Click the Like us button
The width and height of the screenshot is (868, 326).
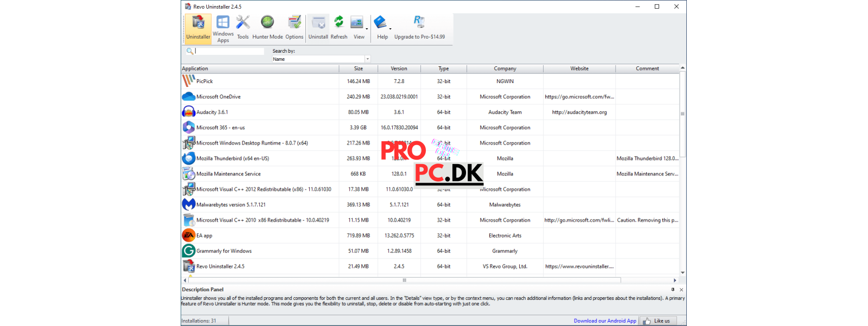pyautogui.click(x=658, y=321)
